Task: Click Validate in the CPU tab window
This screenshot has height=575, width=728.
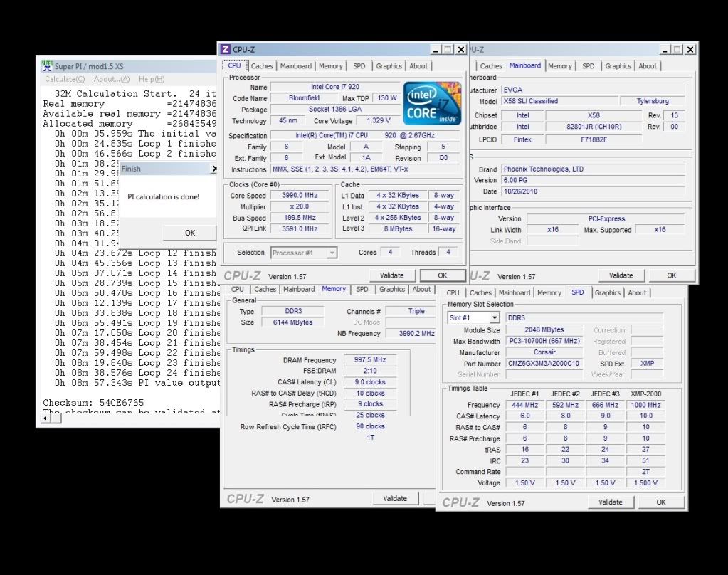Action: click(392, 275)
